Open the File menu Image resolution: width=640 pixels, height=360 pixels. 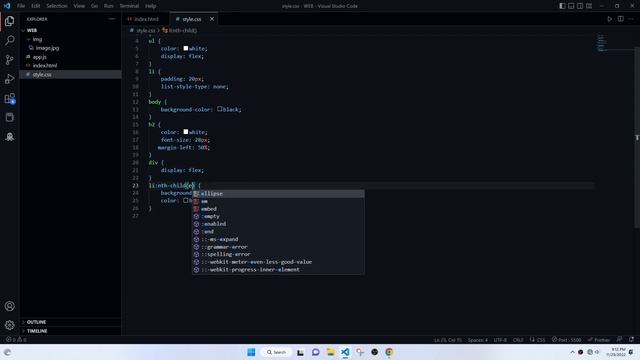(21, 6)
